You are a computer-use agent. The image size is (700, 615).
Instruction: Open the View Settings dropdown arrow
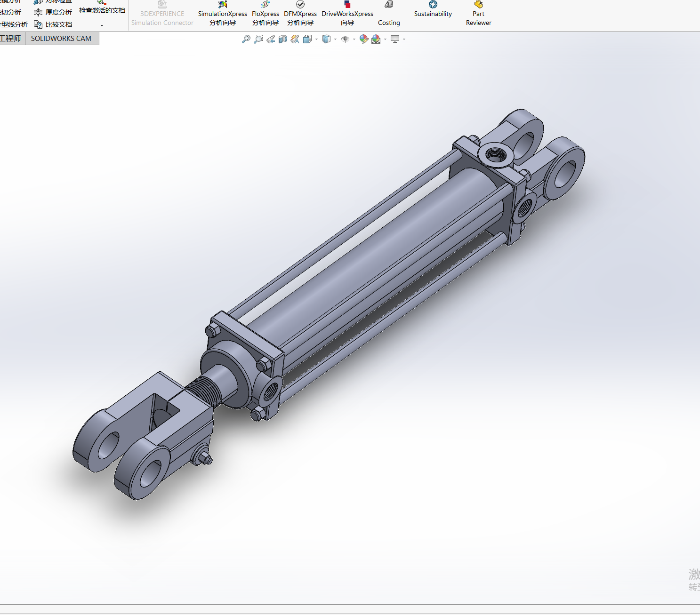404,40
